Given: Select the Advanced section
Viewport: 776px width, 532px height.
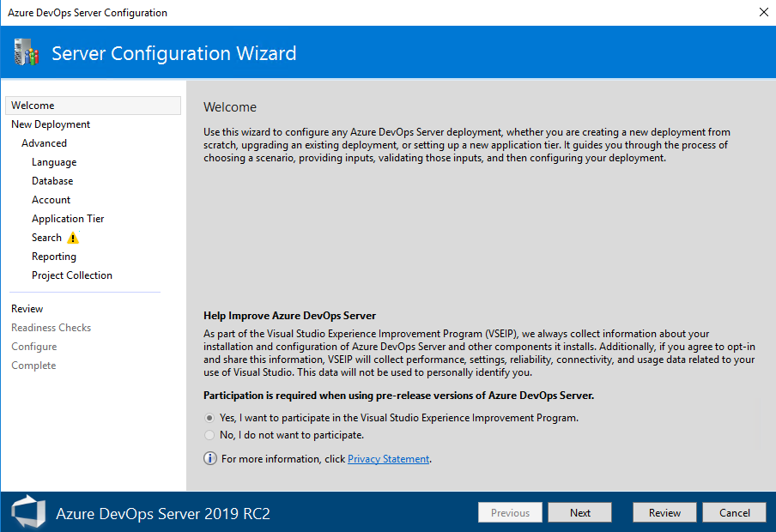Looking at the screenshot, I should 44,142.
